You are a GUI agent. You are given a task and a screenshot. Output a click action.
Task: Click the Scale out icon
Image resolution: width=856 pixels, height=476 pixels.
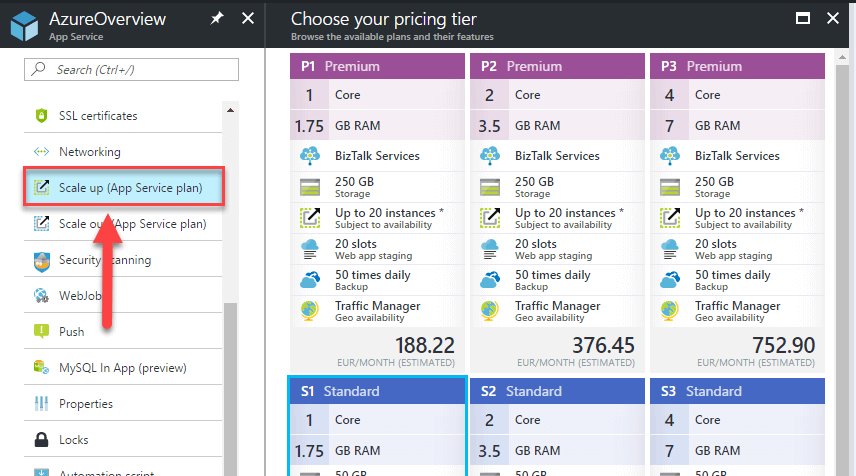tap(41, 224)
